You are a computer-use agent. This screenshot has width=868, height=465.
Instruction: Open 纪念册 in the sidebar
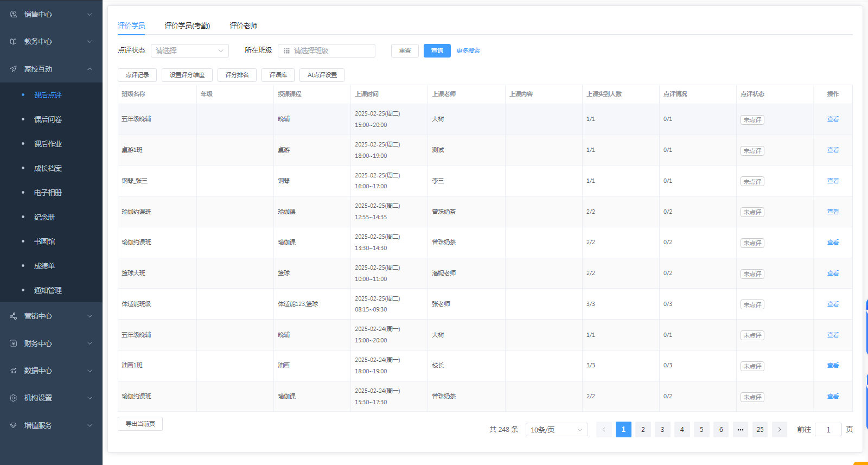pos(44,217)
